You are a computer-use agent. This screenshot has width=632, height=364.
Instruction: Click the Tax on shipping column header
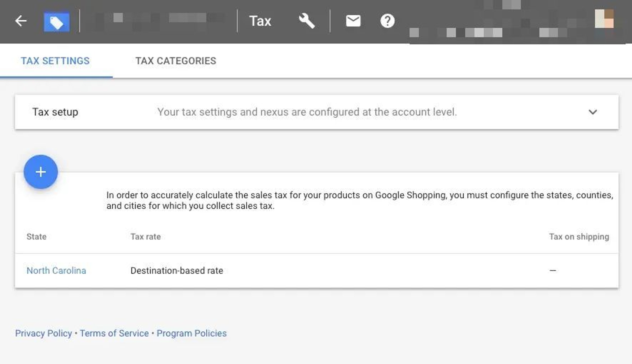(x=579, y=237)
